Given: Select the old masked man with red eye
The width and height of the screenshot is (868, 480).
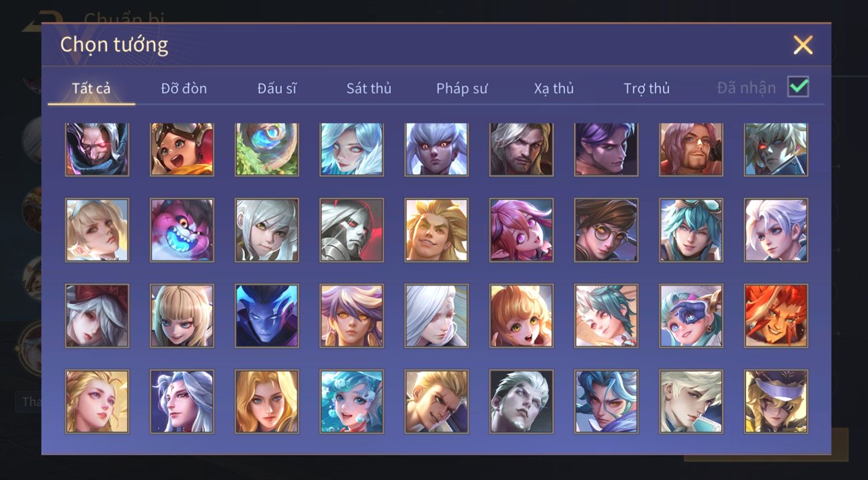Looking at the screenshot, I should pyautogui.click(x=97, y=149).
